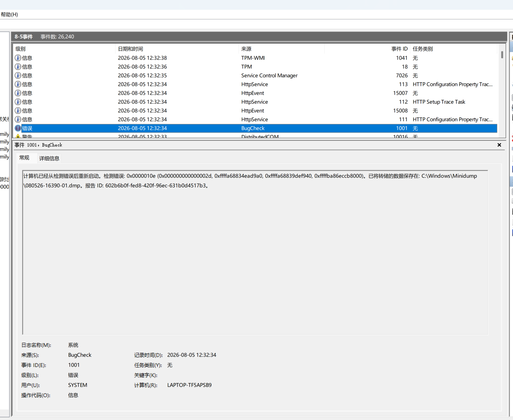Select the event ID 111 cell

coord(403,119)
